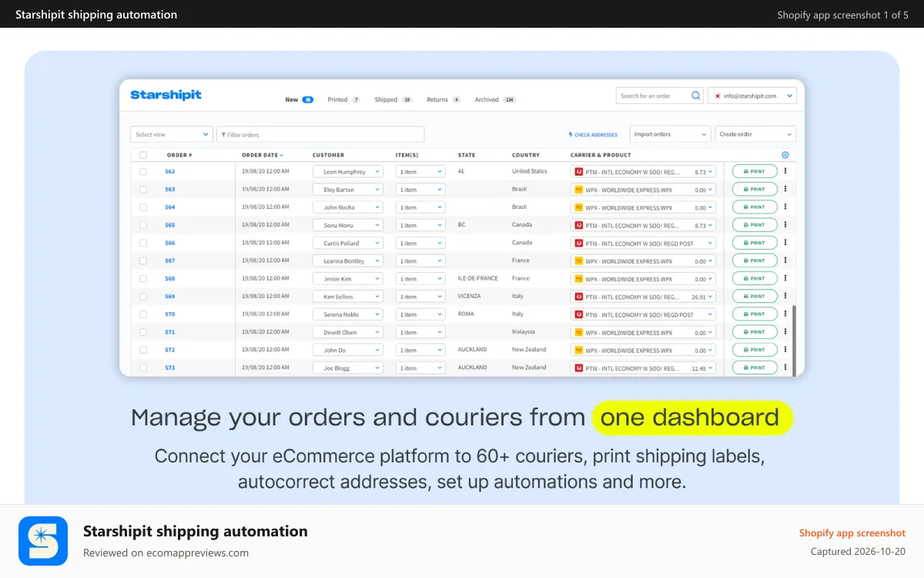Viewport: 924px width, 578px height.
Task: Open the three-dot menu for order 568
Action: [x=785, y=278]
